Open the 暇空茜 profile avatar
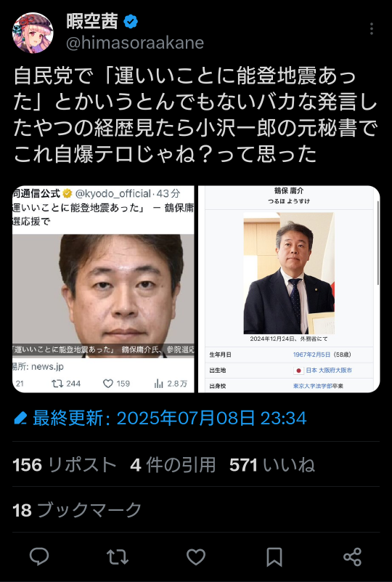The width and height of the screenshot is (392, 582). 33,33
